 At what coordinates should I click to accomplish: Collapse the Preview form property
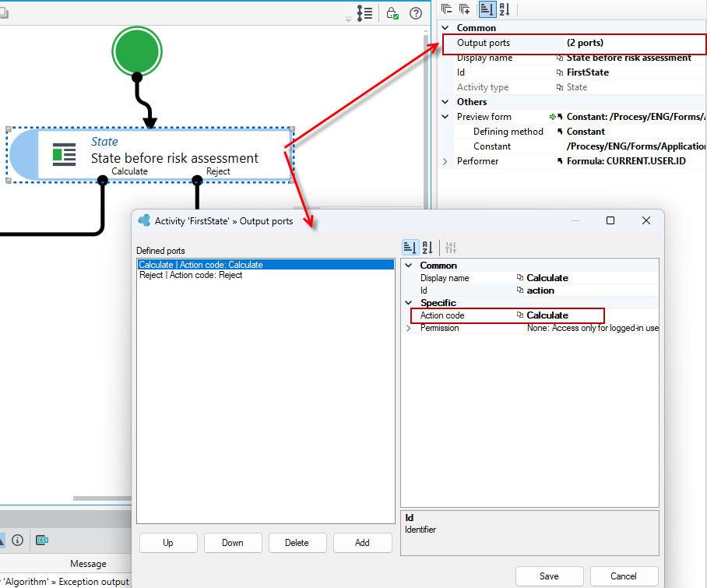point(445,117)
